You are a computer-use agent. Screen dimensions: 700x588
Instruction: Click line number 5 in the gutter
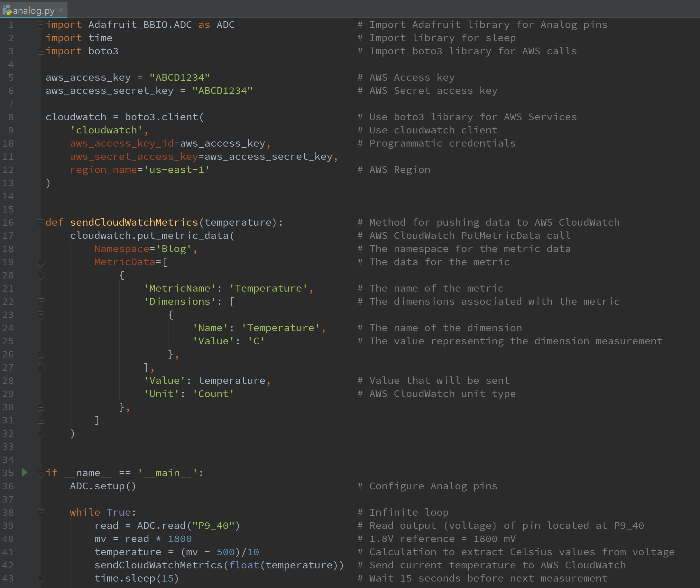pyautogui.click(x=11, y=77)
